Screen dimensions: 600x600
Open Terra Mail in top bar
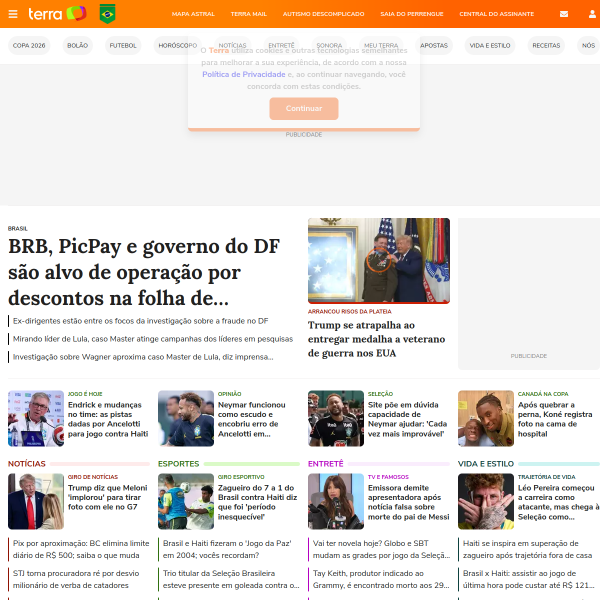(x=249, y=14)
